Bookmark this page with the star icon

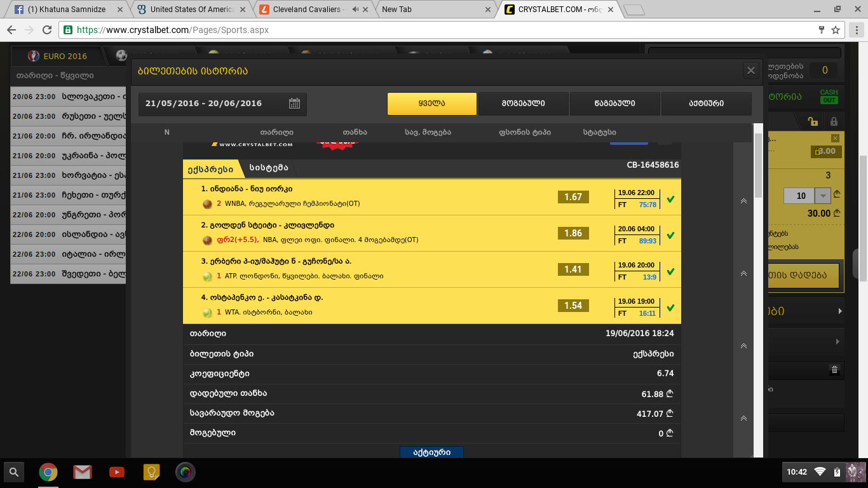[836, 30]
